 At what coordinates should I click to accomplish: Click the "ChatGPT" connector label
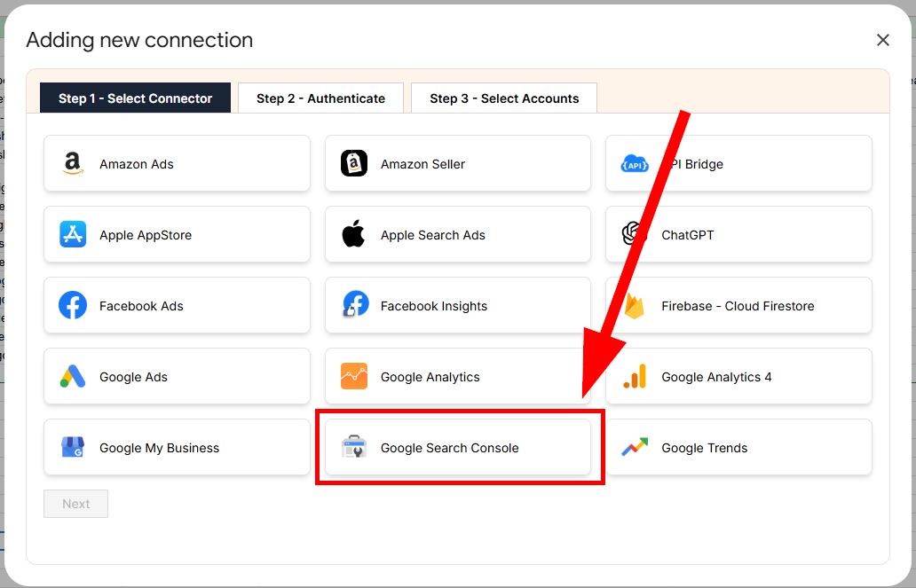(x=688, y=235)
